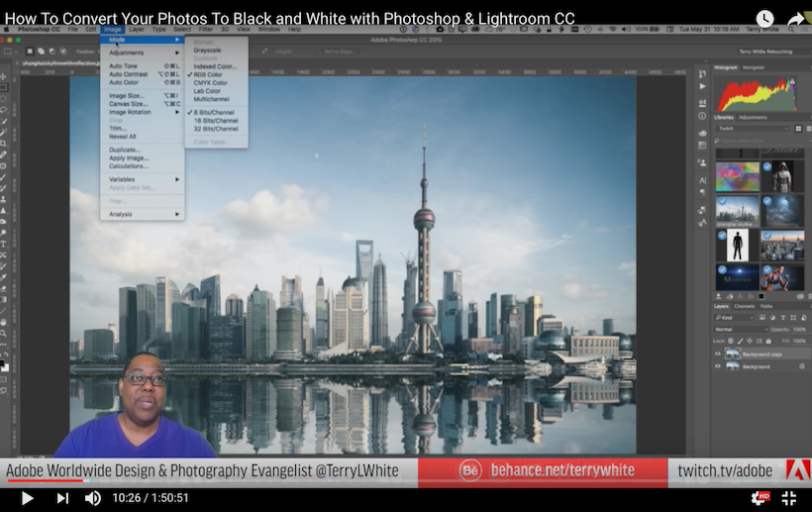Click the histogram cached data warning icon
The height and width of the screenshot is (512, 812).
tap(792, 81)
